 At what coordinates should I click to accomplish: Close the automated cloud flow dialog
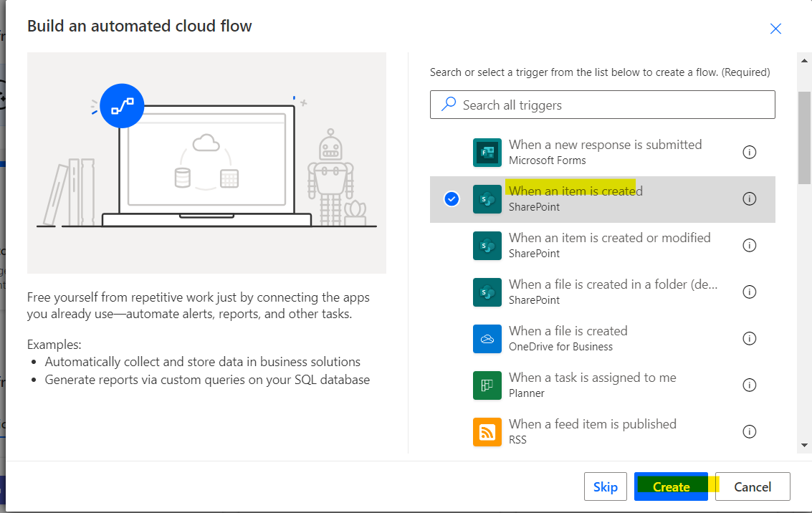(x=775, y=29)
